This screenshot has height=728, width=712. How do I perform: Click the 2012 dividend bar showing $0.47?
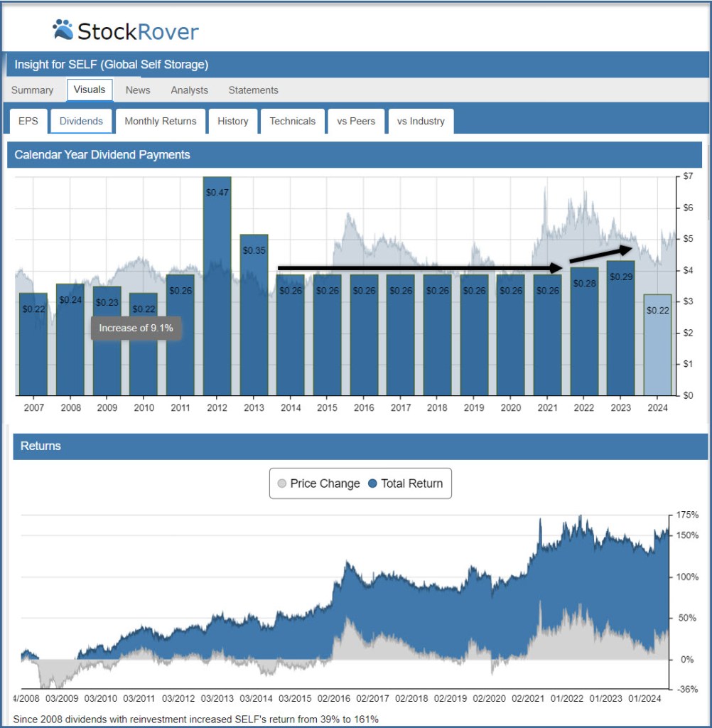[217, 284]
